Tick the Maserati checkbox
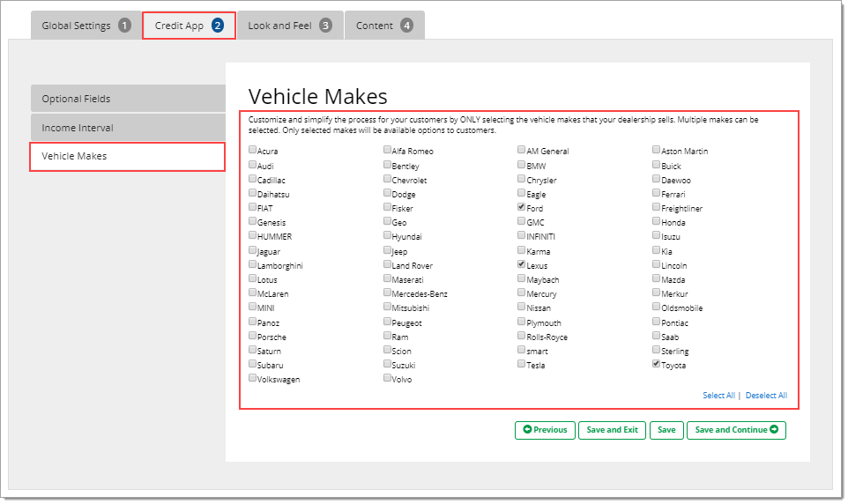This screenshot has width=848, height=504. pyautogui.click(x=387, y=278)
